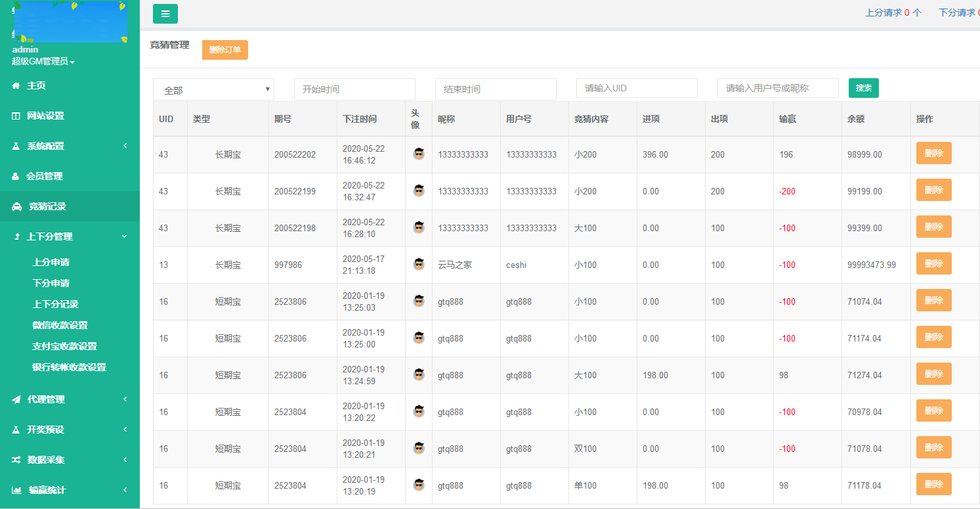Open 支付宝收款设置 submenu item
Viewport: 980px width, 509px height.
click(x=64, y=346)
